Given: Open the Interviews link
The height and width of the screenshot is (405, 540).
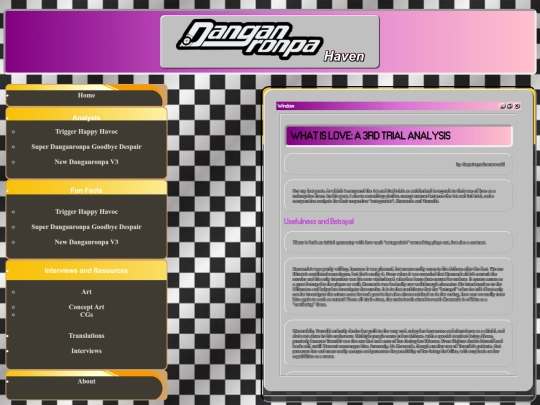Looking at the screenshot, I should 86,351.
